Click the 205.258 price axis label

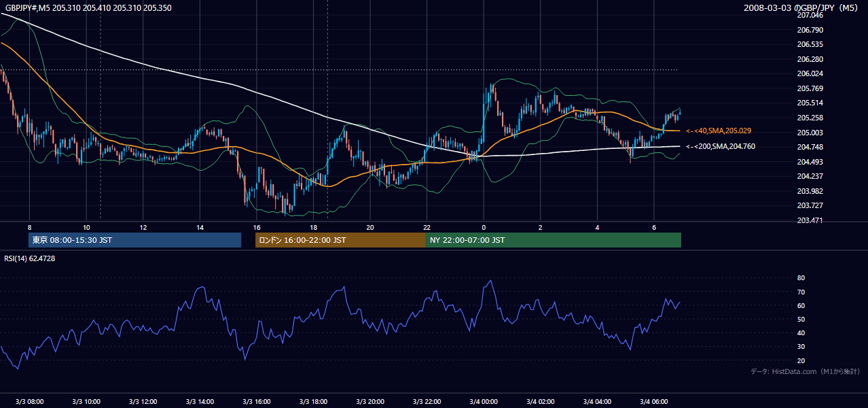(810, 118)
